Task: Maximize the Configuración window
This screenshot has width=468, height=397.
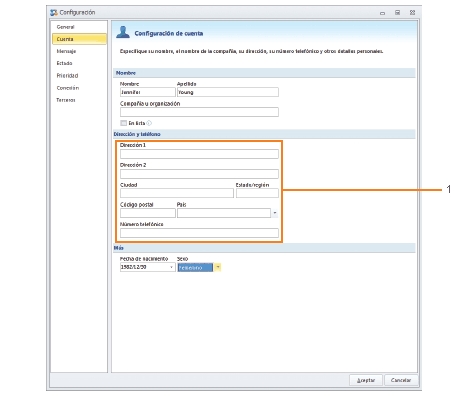Action: click(397, 13)
